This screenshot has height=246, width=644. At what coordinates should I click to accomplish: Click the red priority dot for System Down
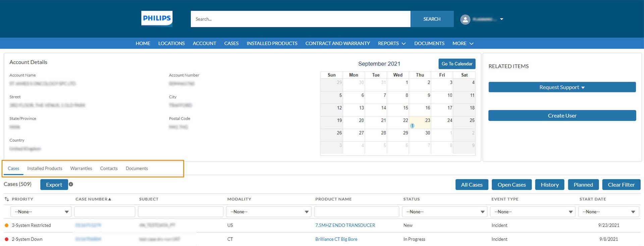coord(6,239)
